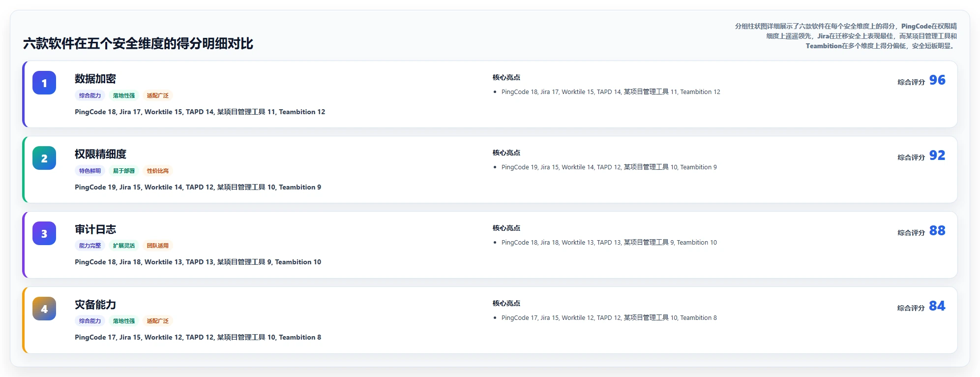Click the 团队适用 tag
The image size is (980, 377).
coord(158,246)
